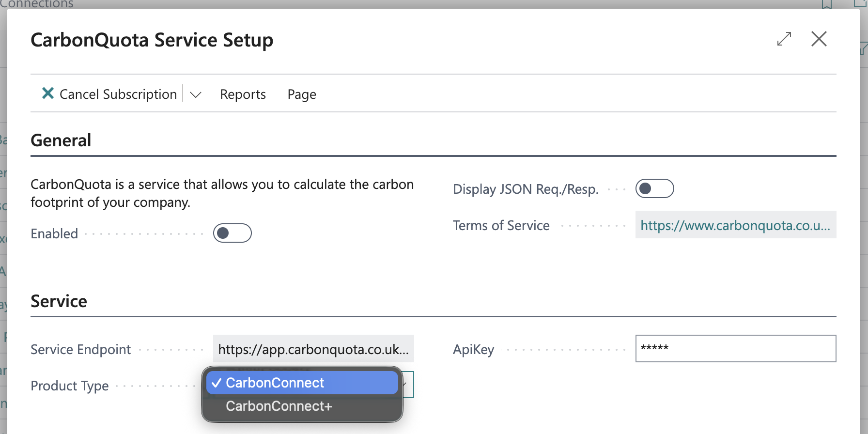Screen dimensions: 868x434
Task: Open the Page menu
Action: (302, 94)
